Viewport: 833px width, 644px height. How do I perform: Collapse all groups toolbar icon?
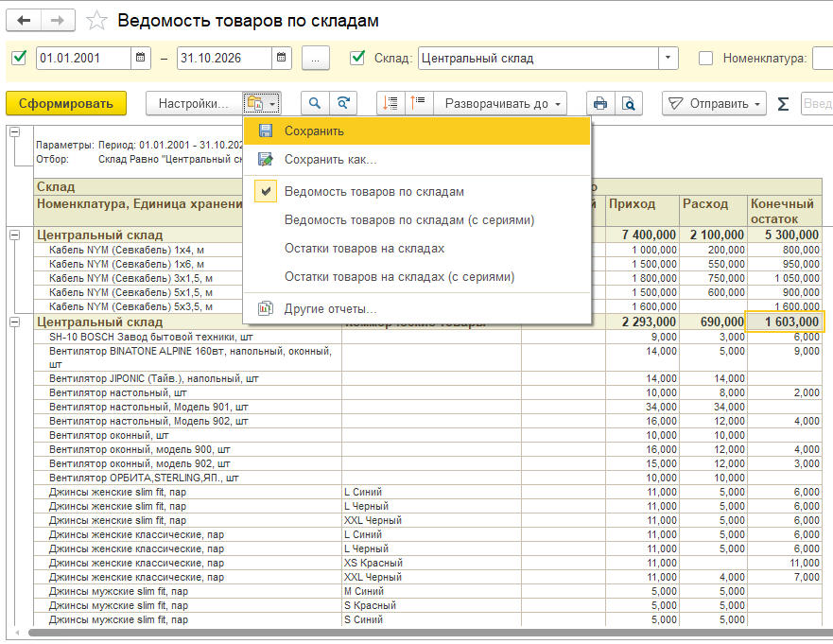pos(390,103)
